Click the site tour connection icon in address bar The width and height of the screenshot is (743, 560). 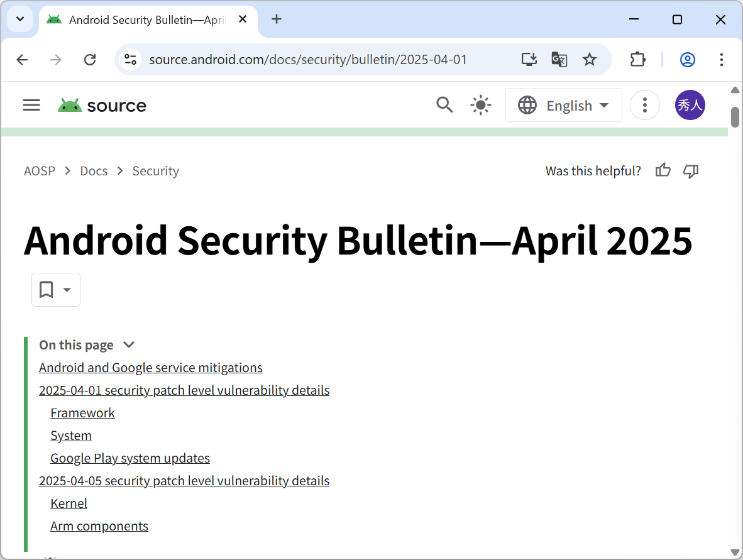tap(130, 59)
